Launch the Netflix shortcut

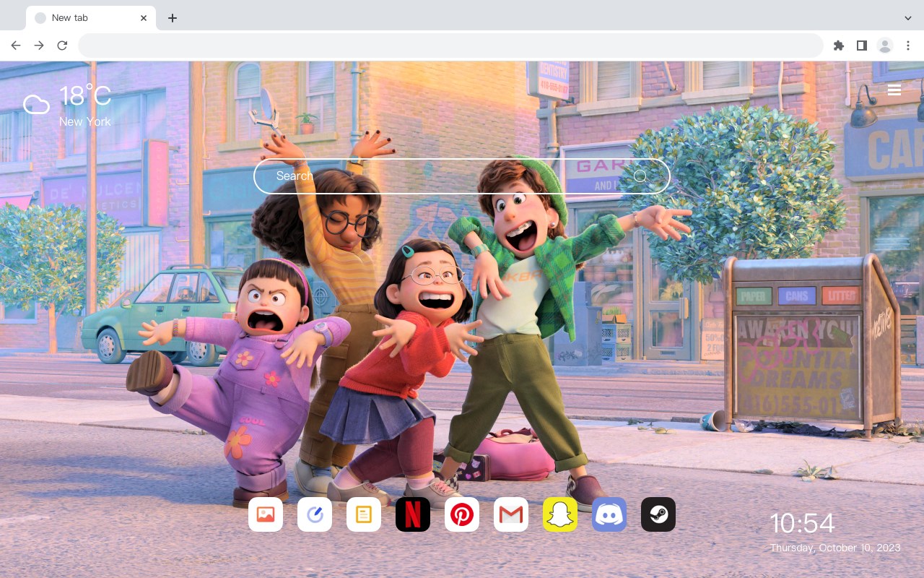tap(413, 514)
